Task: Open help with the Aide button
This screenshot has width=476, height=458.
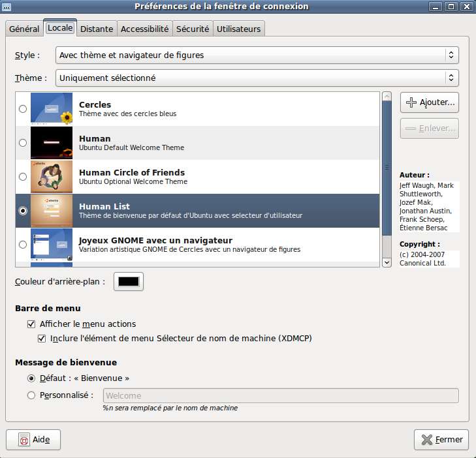Action: (33, 440)
